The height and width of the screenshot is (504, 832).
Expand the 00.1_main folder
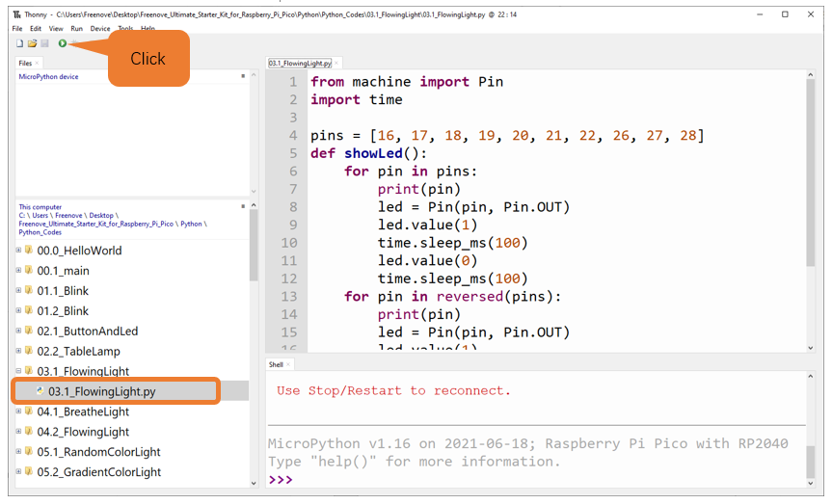tap(18, 270)
